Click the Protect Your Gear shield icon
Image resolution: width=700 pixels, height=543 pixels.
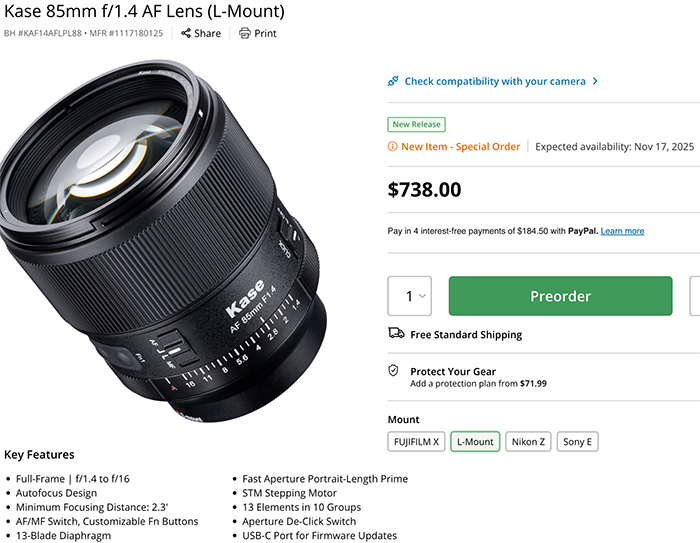pyautogui.click(x=394, y=371)
